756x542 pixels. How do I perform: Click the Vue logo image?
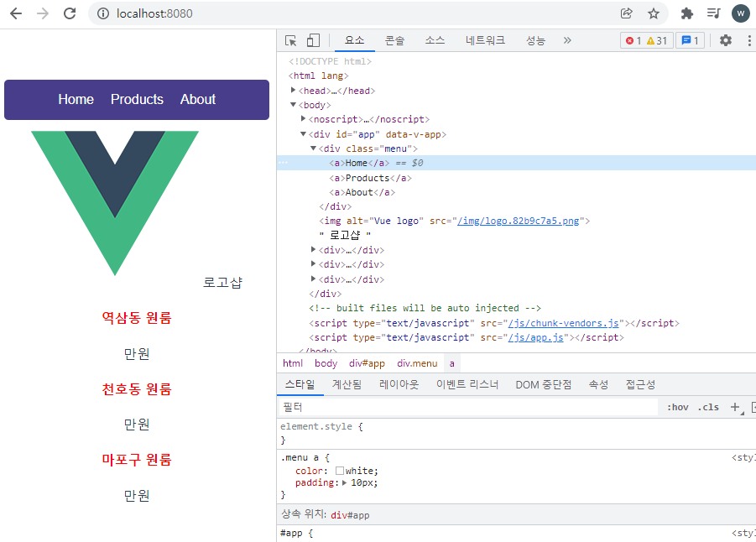tap(115, 203)
